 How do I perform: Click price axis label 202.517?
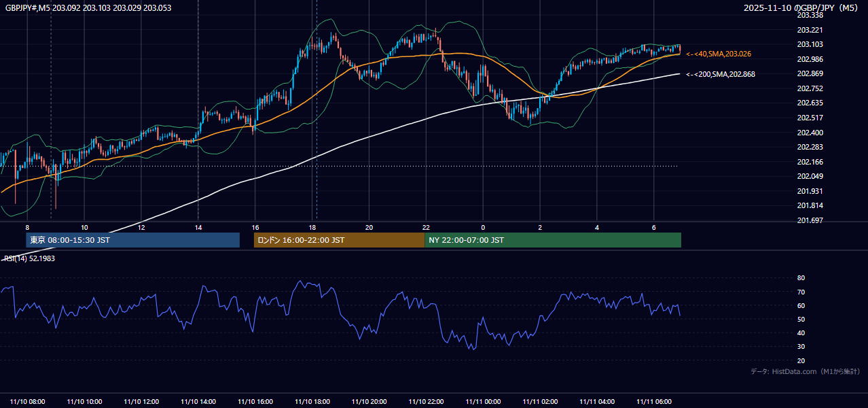click(x=810, y=118)
